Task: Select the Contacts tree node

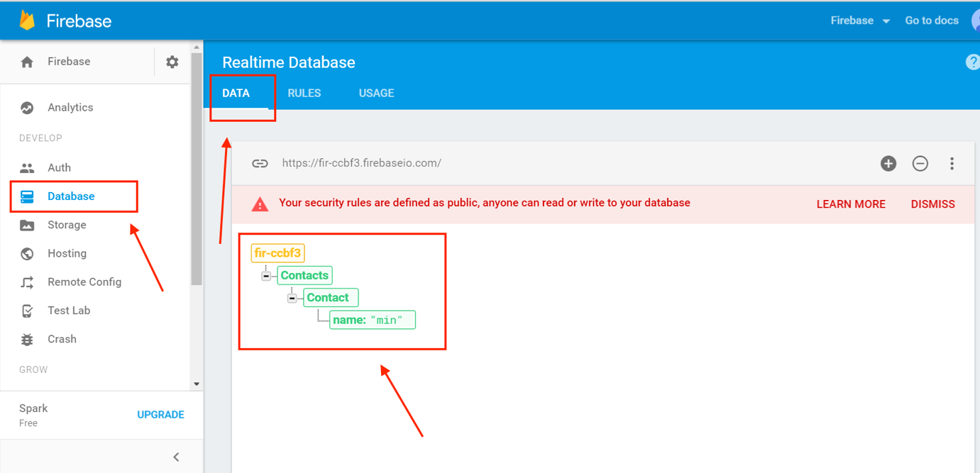Action: (x=304, y=275)
